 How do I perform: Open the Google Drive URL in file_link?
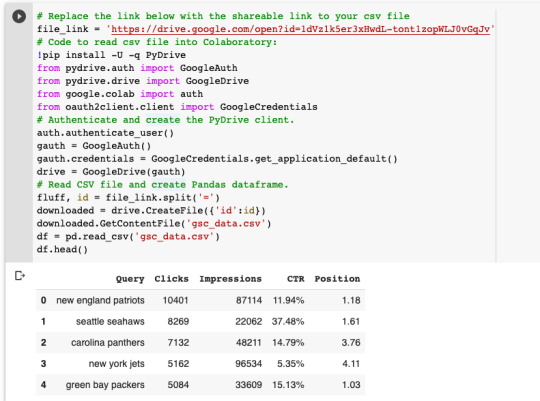[x=300, y=29]
